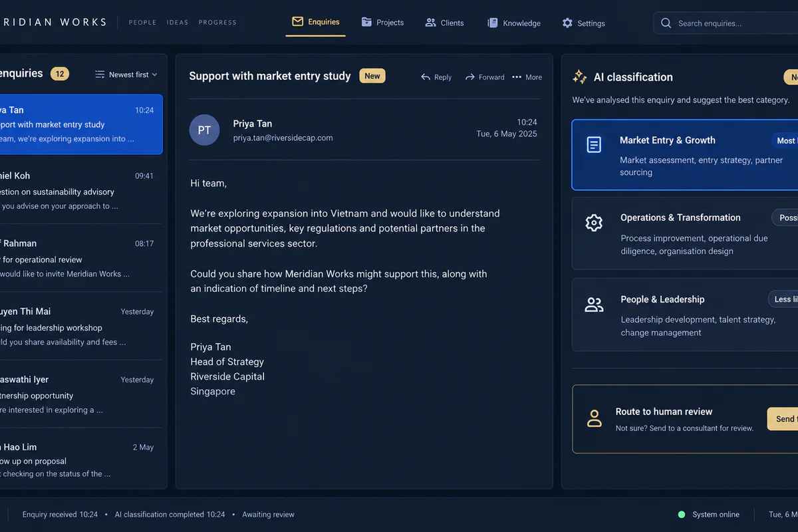The width and height of the screenshot is (798, 532).
Task: Click the Riverside Capital signature line
Action: 227,376
